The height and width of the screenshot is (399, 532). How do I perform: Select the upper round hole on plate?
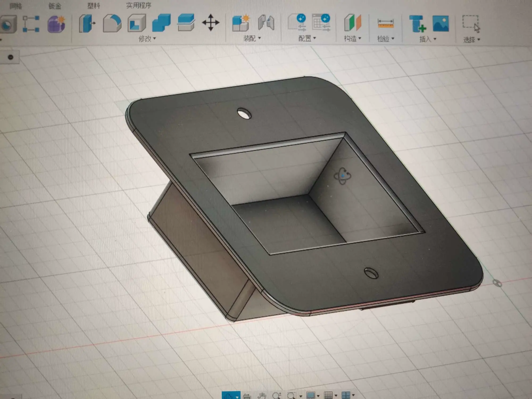(244, 114)
